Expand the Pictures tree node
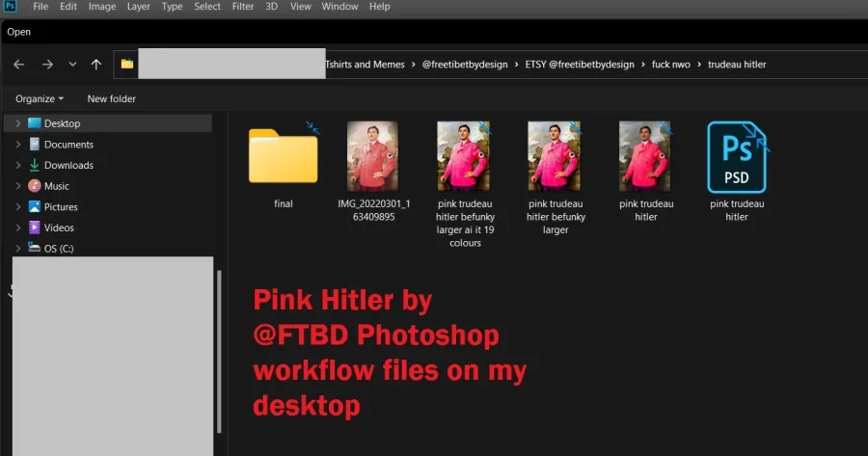 pyautogui.click(x=18, y=206)
